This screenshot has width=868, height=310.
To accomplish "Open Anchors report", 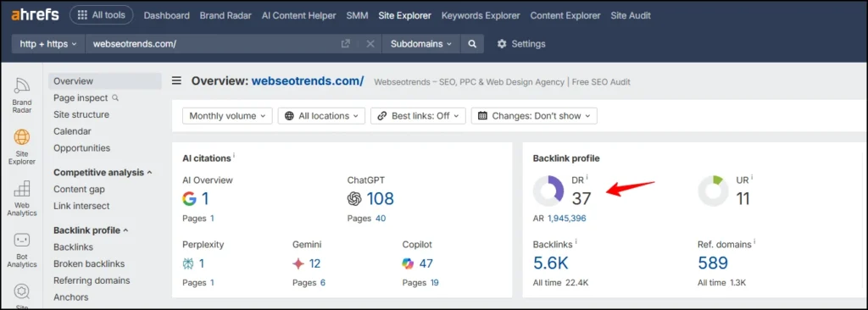I will click(71, 297).
